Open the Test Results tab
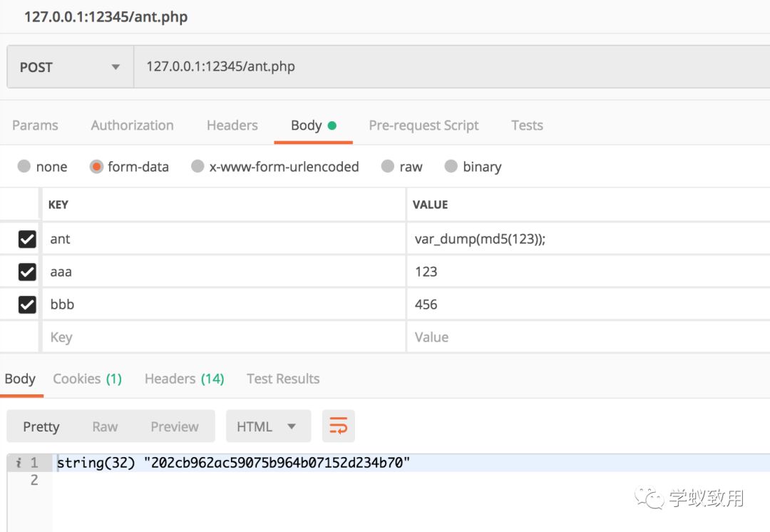This screenshot has width=770, height=532. coord(283,379)
